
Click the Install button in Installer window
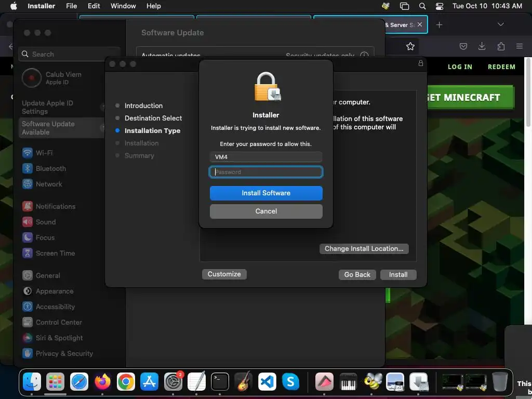(x=398, y=274)
